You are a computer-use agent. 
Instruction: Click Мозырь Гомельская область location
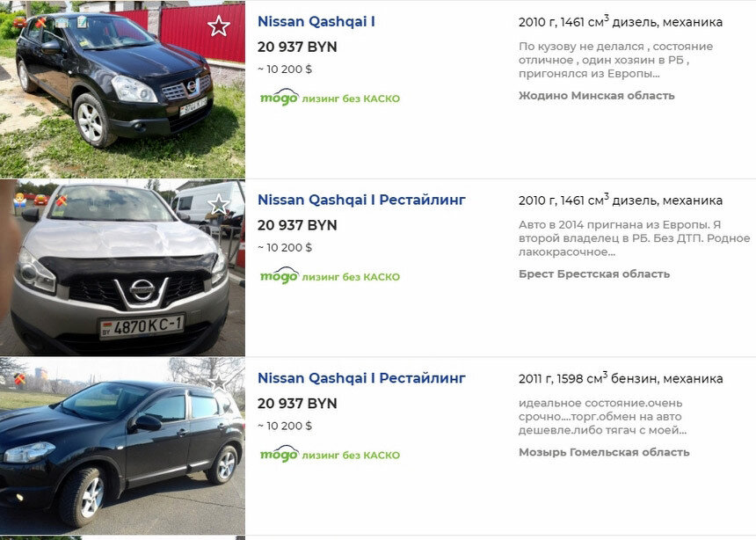(x=604, y=452)
